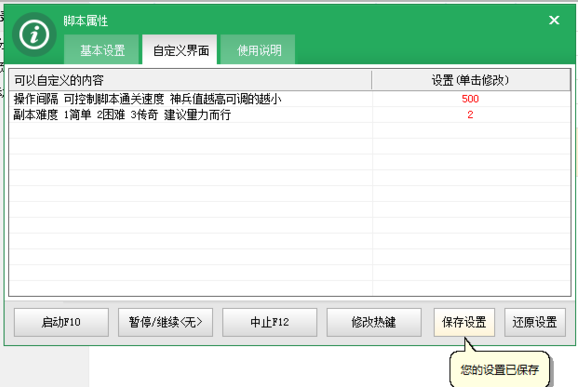Screen dimensions: 579x388
Task: Close the 脚本属性 dialog
Action: (x=554, y=20)
